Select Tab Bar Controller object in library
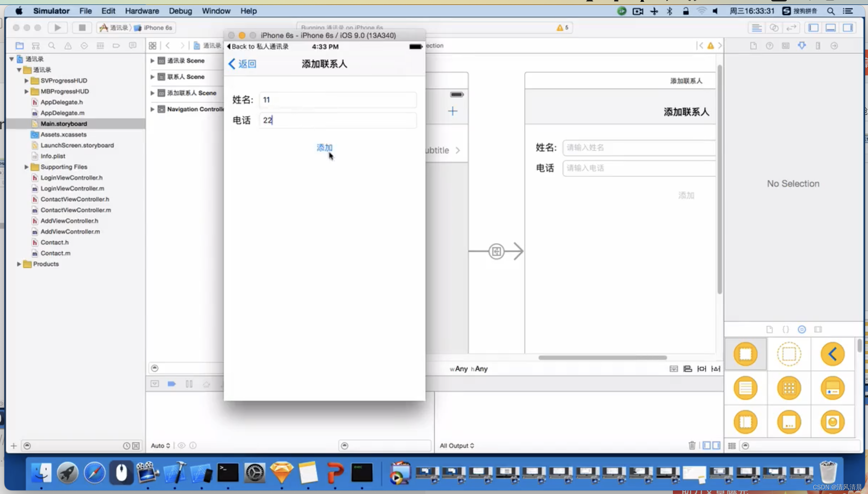This screenshot has height=494, width=868. tap(832, 388)
